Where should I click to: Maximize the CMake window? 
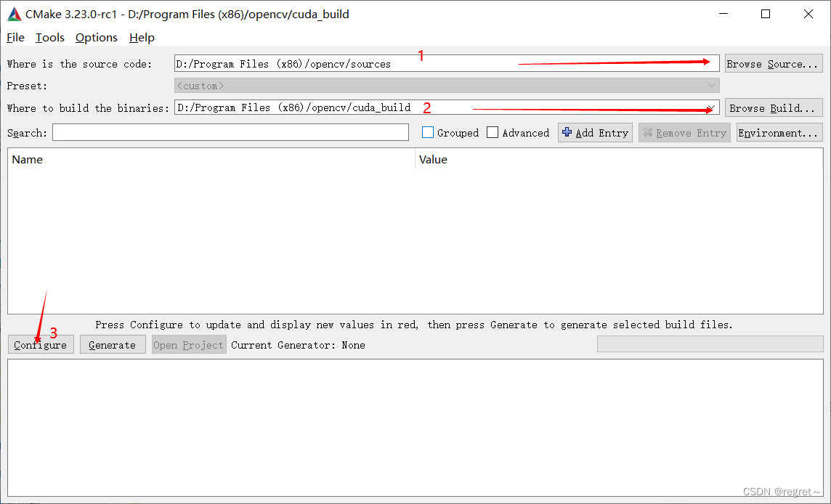point(766,15)
